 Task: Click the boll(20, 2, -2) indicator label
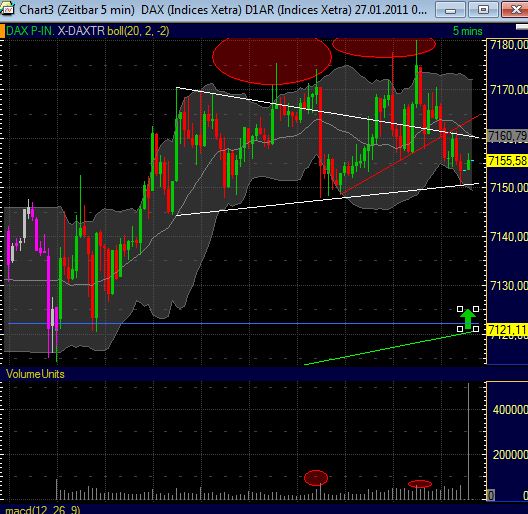click(x=138, y=31)
